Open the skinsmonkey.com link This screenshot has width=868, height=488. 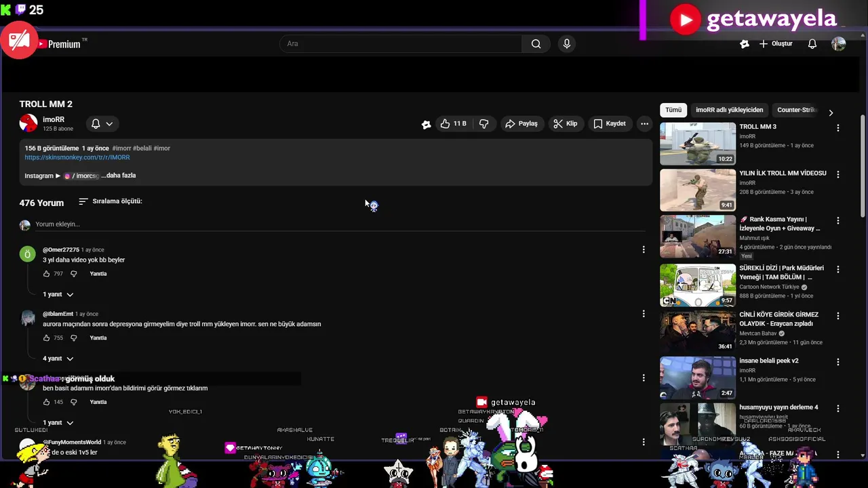pyautogui.click(x=77, y=157)
